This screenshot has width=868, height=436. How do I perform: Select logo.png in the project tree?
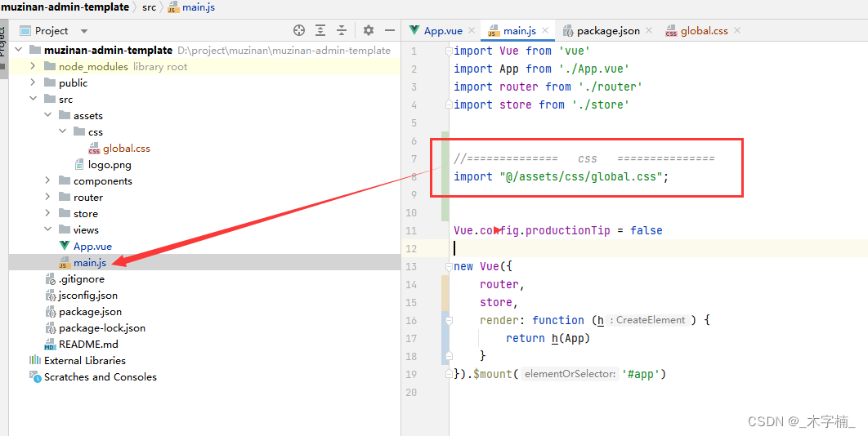[110, 165]
